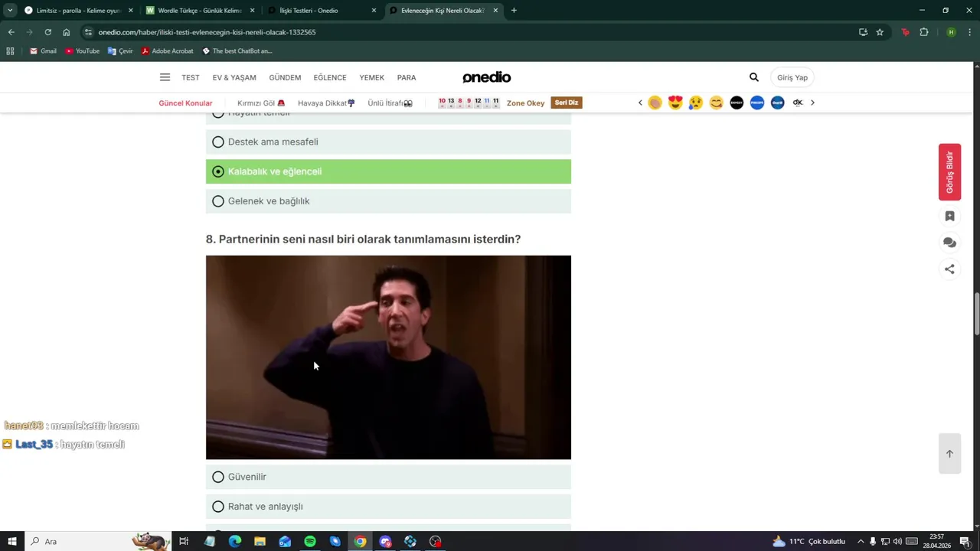Image resolution: width=980 pixels, height=551 pixels.
Task: Click the Seri Diz button
Action: (567, 103)
